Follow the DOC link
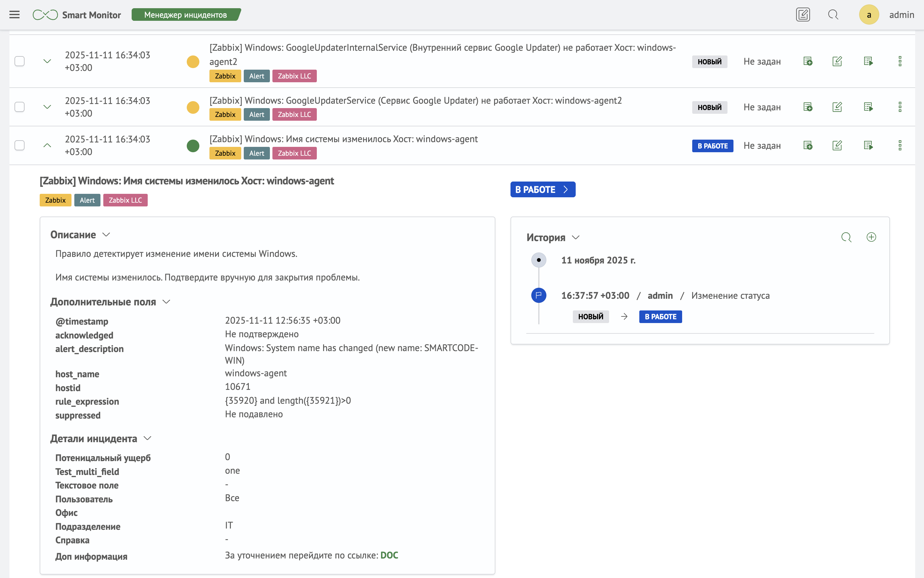 coord(389,555)
